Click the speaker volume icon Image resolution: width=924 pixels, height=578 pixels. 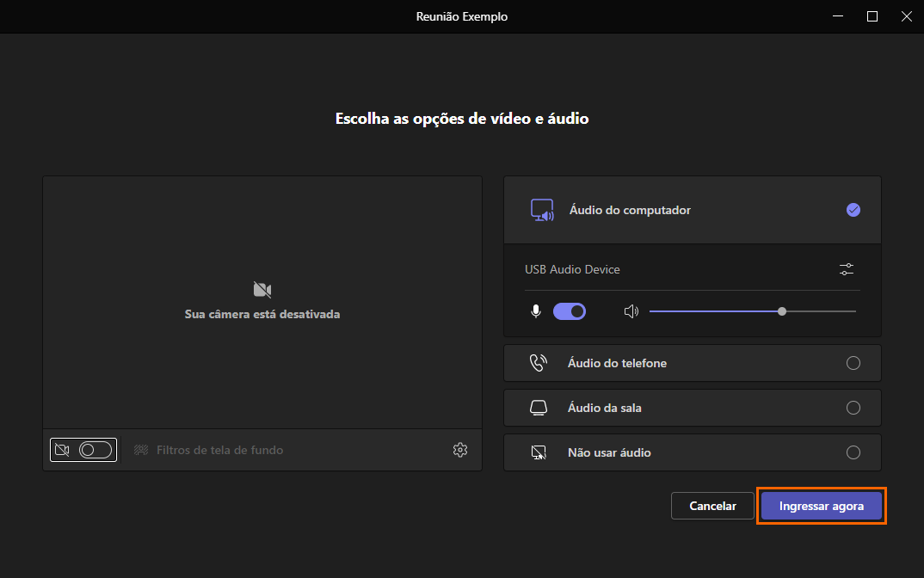pyautogui.click(x=631, y=311)
